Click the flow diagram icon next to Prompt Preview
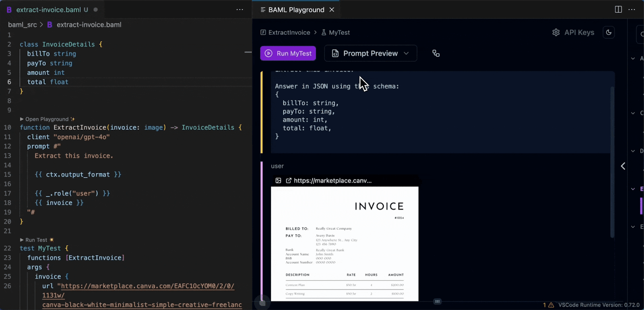Viewport: 644px width, 310px height. (436, 53)
